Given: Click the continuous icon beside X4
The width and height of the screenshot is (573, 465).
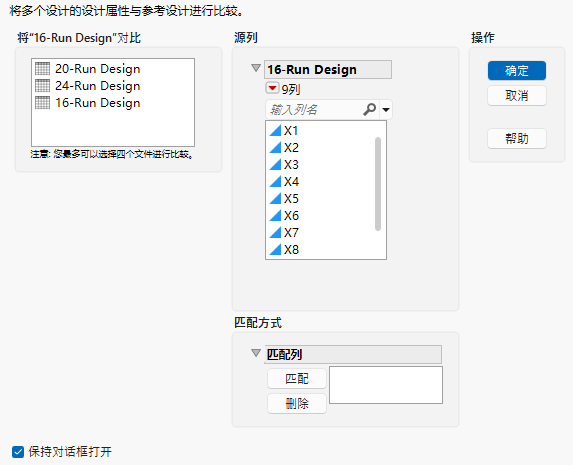Looking at the screenshot, I should click(x=275, y=182).
